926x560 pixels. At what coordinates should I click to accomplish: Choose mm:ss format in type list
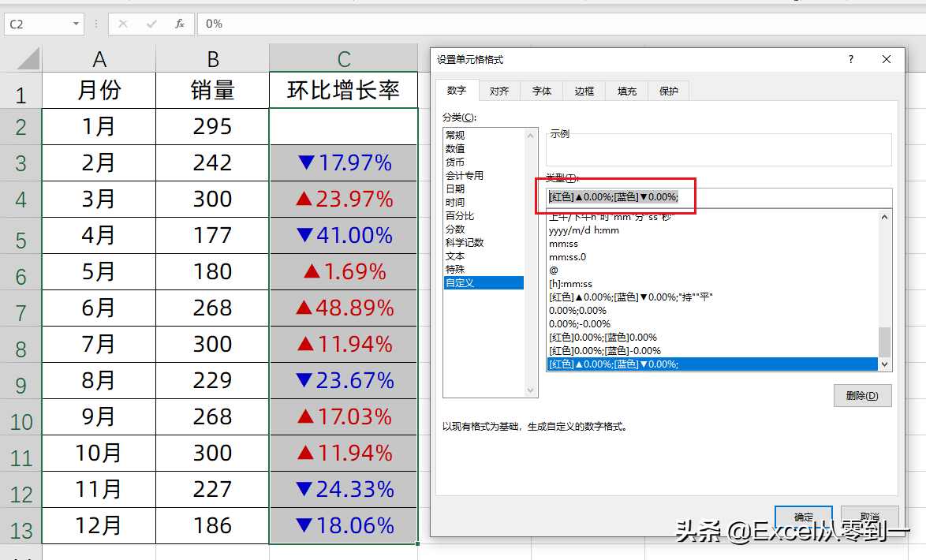pyautogui.click(x=713, y=244)
